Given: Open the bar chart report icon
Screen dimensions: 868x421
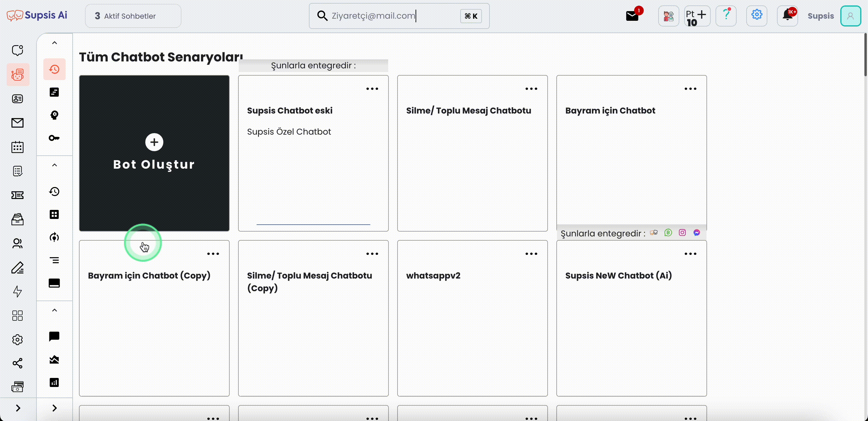Looking at the screenshot, I should coord(54,383).
